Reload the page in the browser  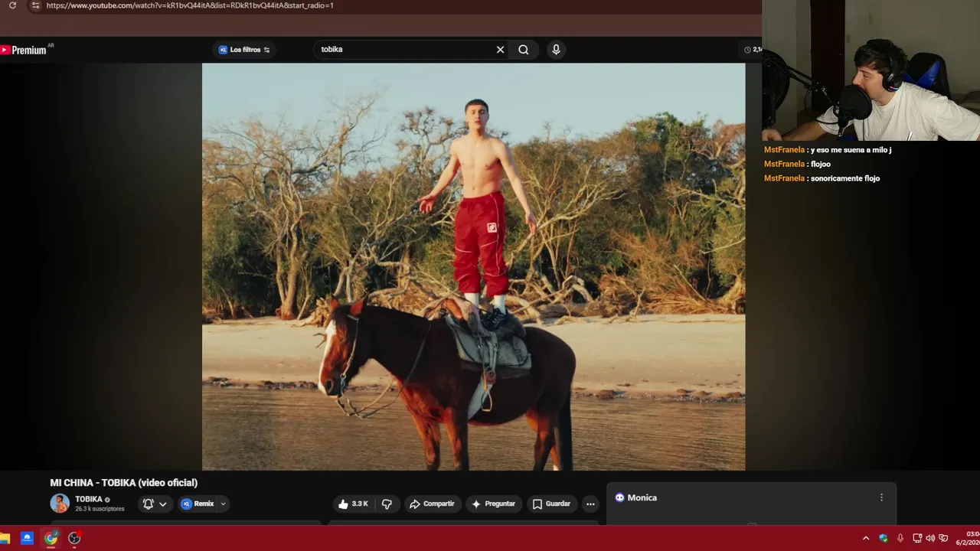pyautogui.click(x=12, y=5)
